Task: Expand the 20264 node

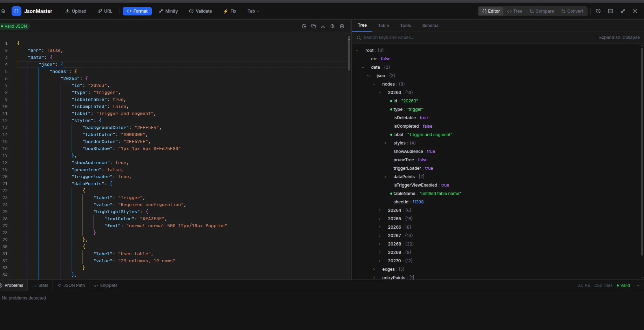Action: 380,210
